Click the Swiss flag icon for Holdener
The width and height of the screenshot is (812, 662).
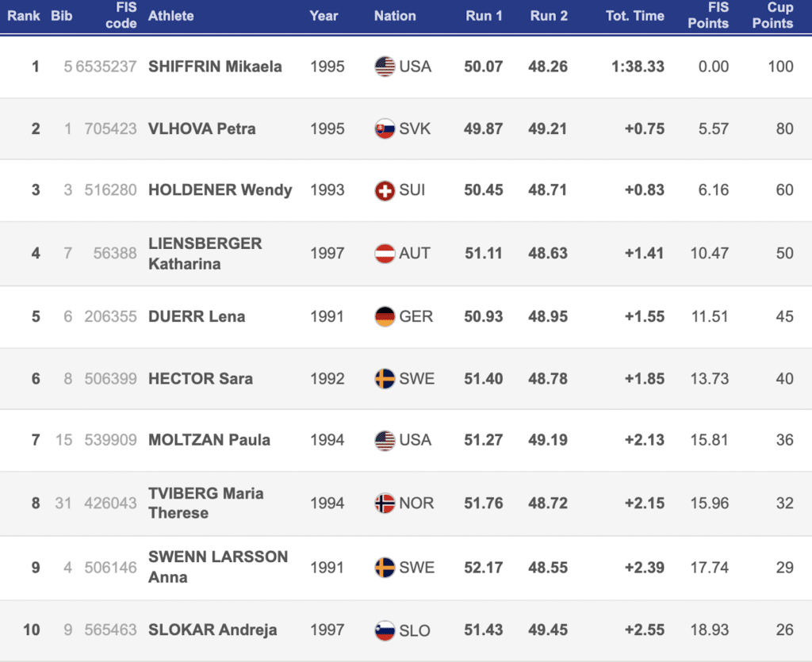(x=385, y=190)
